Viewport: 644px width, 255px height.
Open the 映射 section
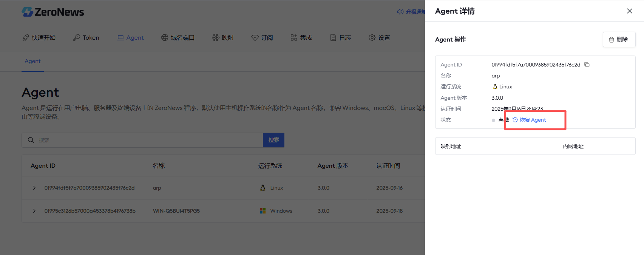tap(223, 38)
